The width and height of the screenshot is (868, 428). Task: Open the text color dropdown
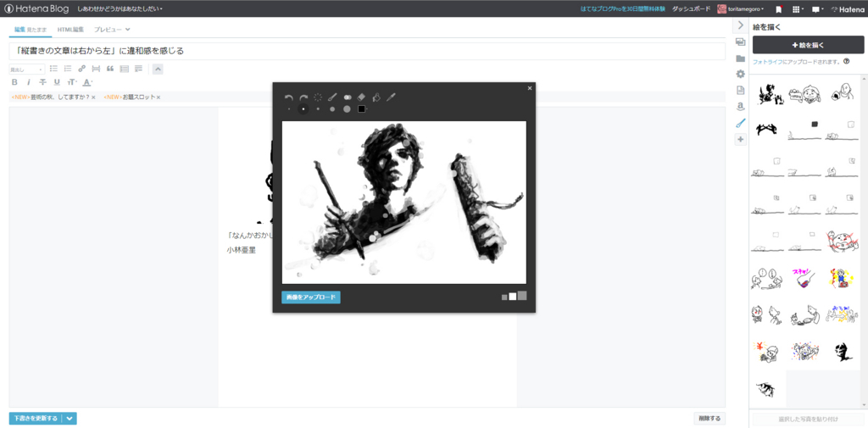(x=87, y=82)
